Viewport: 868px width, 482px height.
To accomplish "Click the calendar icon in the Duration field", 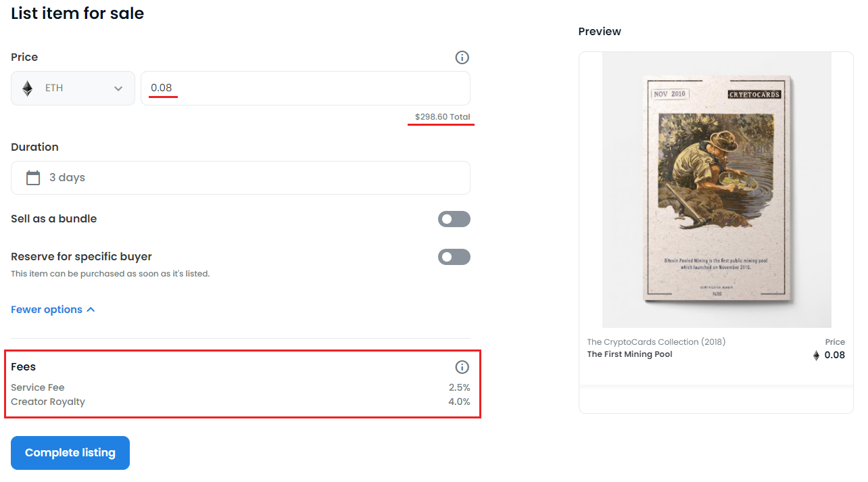I will (33, 177).
